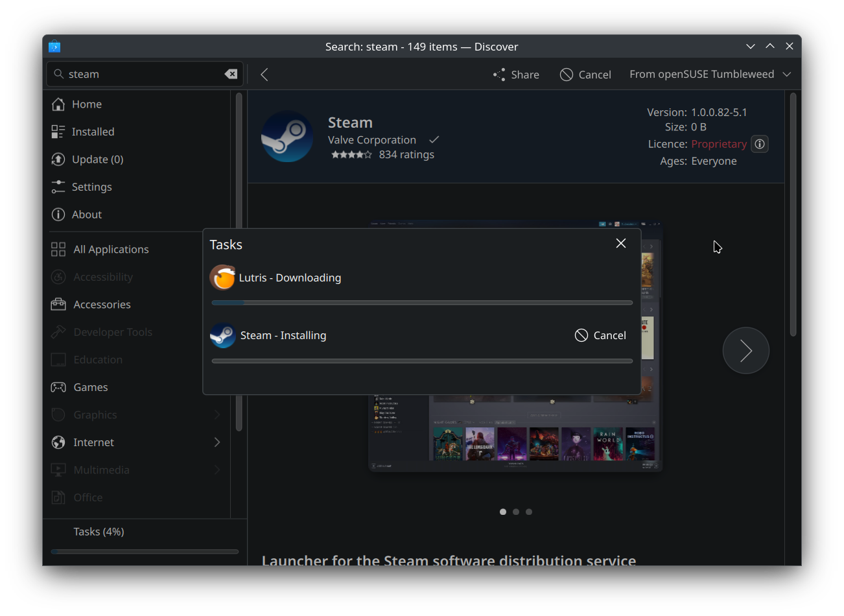The height and width of the screenshot is (616, 844).
Task: Click the Lutris - Downloading label
Action: pos(290,278)
